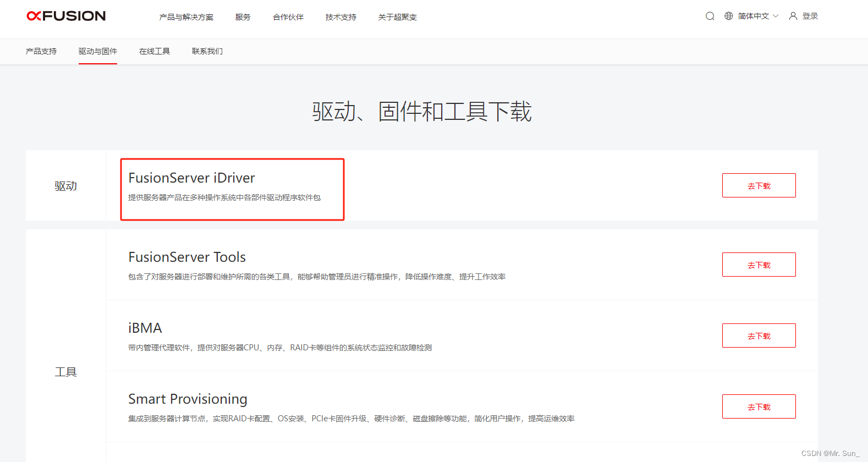Click the FusionServer iDriver title
Screen dimensions: 868x462
click(x=192, y=178)
